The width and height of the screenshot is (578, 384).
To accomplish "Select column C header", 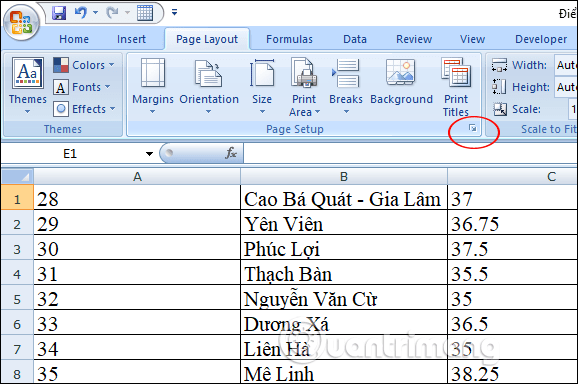I will click(513, 177).
